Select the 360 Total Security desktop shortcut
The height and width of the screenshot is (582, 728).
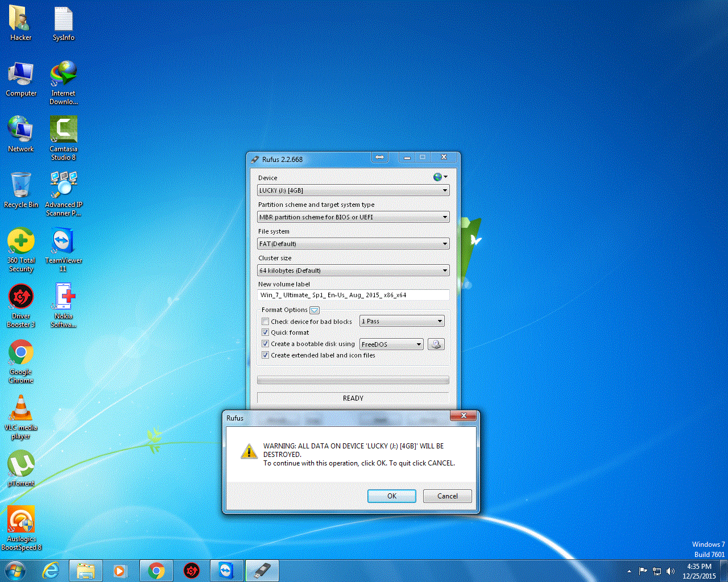(21, 250)
